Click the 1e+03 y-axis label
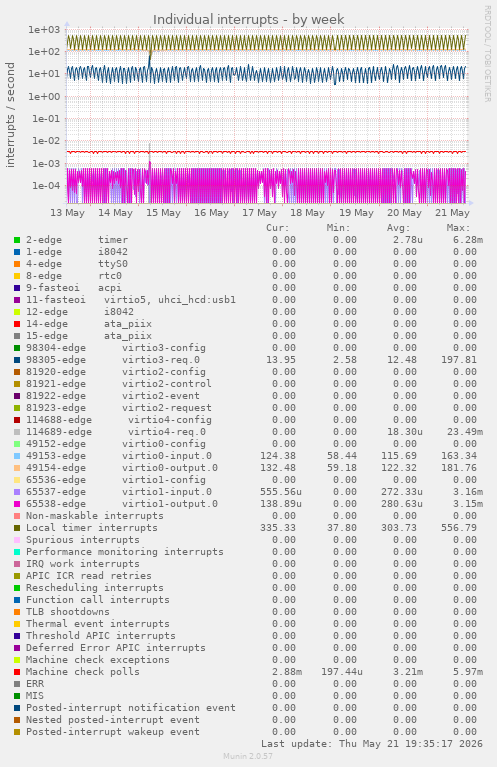This screenshot has width=497, height=767. (x=44, y=29)
